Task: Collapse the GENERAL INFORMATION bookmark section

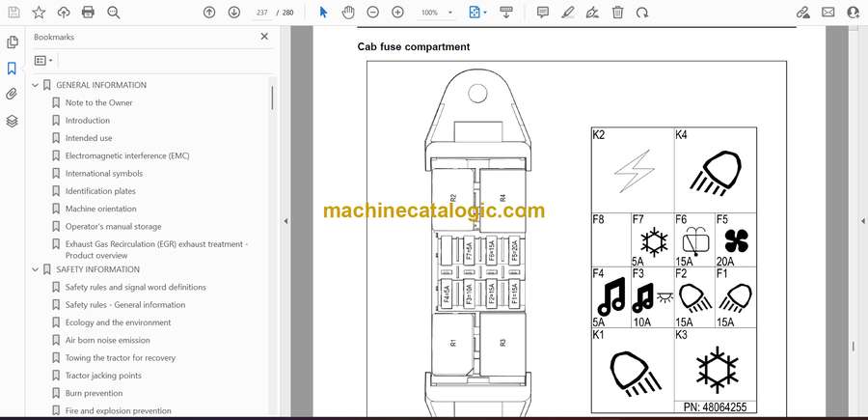Action: tap(36, 85)
